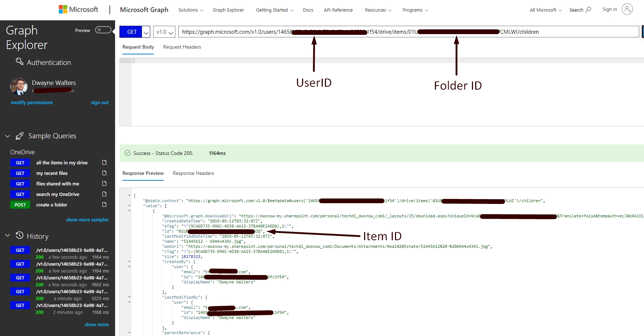The height and width of the screenshot is (336, 644).
Task: Open Docs in top navigation
Action: 308,10
